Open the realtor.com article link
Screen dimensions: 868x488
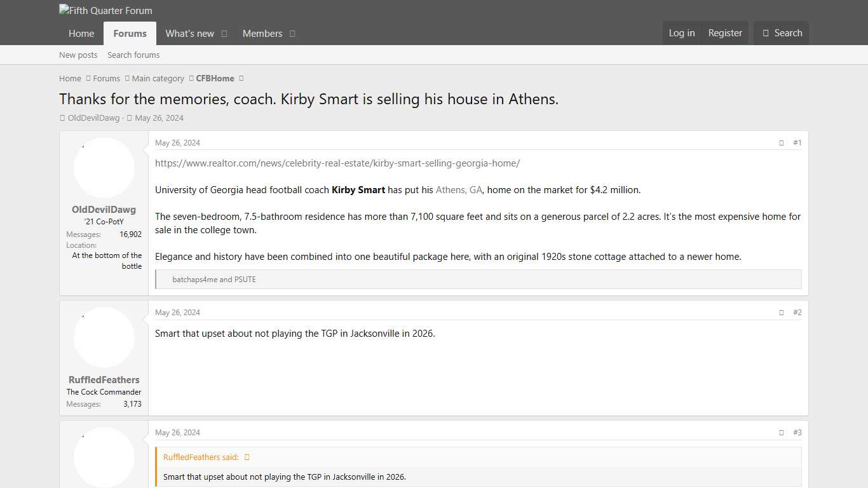[337, 163]
